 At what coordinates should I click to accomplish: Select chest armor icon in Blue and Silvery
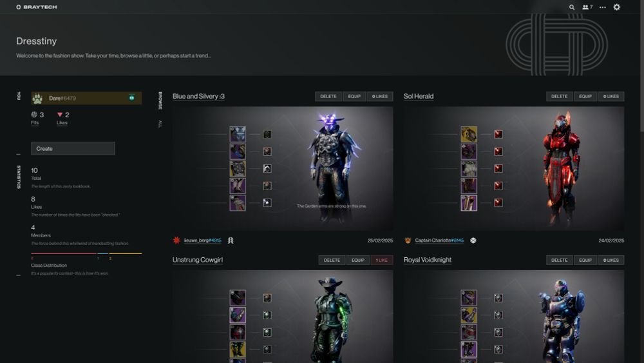[238, 168]
